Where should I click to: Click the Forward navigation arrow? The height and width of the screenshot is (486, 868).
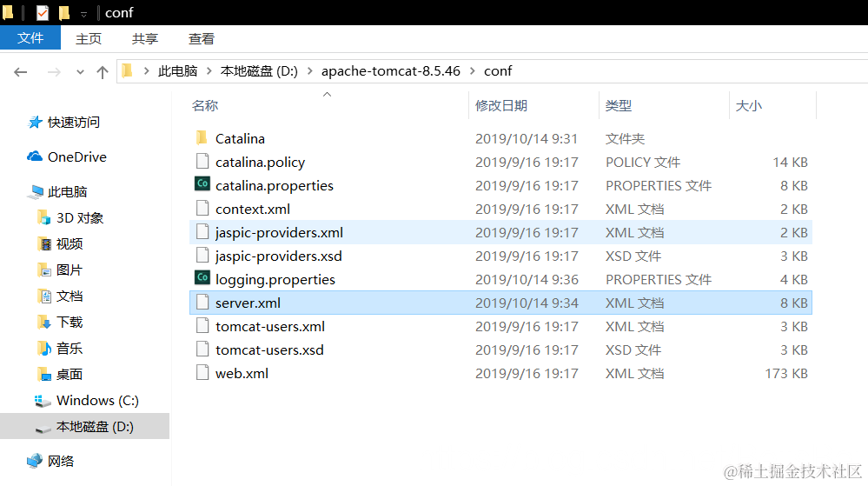point(54,72)
